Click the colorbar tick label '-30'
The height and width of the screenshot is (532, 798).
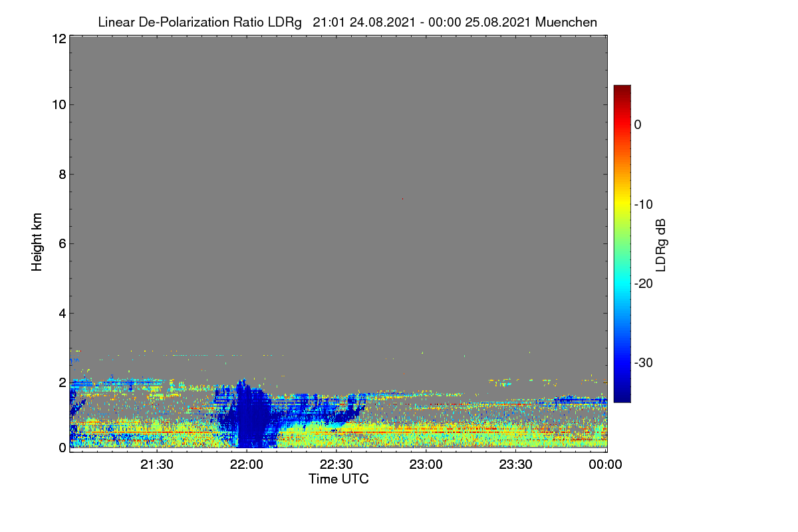[x=644, y=363]
